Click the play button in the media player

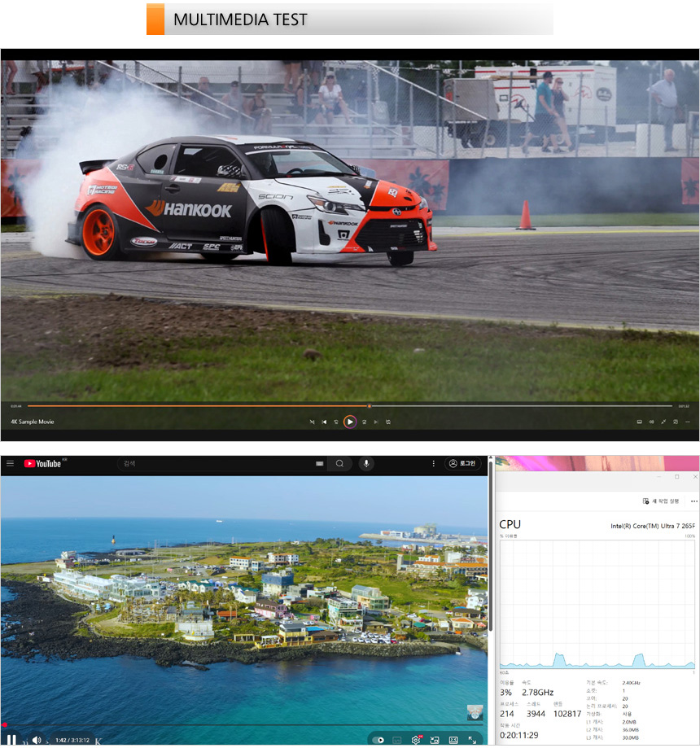(349, 422)
